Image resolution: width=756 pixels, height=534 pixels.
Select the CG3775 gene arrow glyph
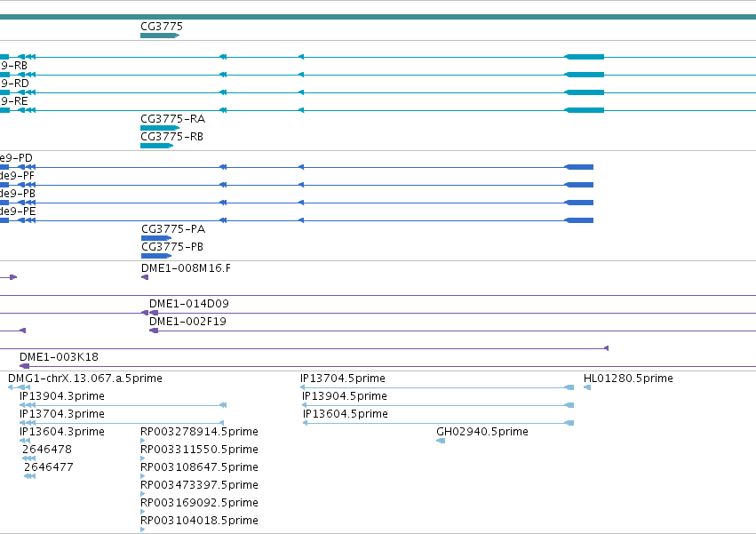point(160,36)
